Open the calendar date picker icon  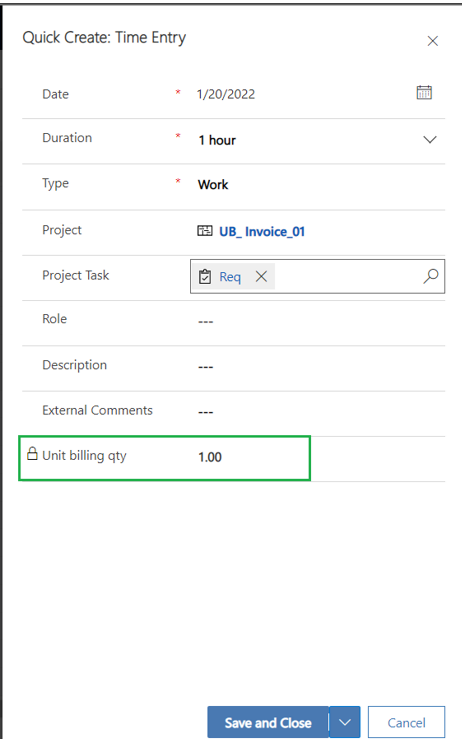[424, 92]
